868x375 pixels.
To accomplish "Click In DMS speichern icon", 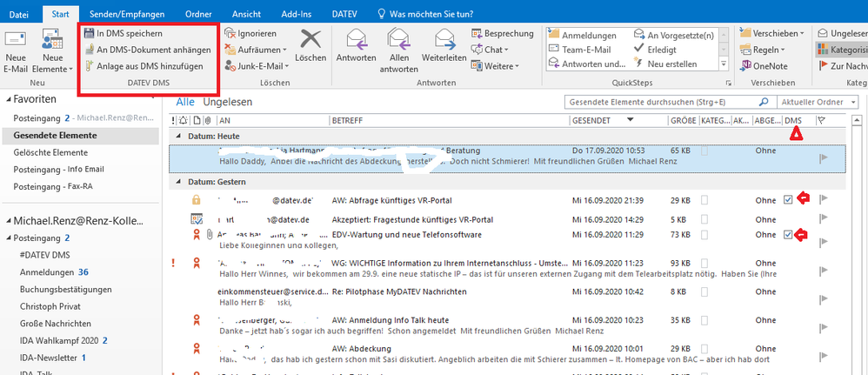I will point(90,33).
